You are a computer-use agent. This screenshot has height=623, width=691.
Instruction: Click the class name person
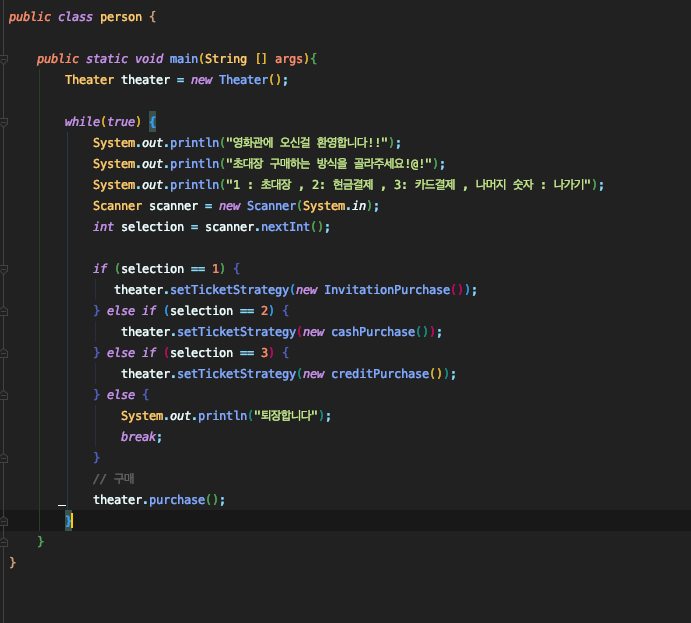pyautogui.click(x=121, y=17)
